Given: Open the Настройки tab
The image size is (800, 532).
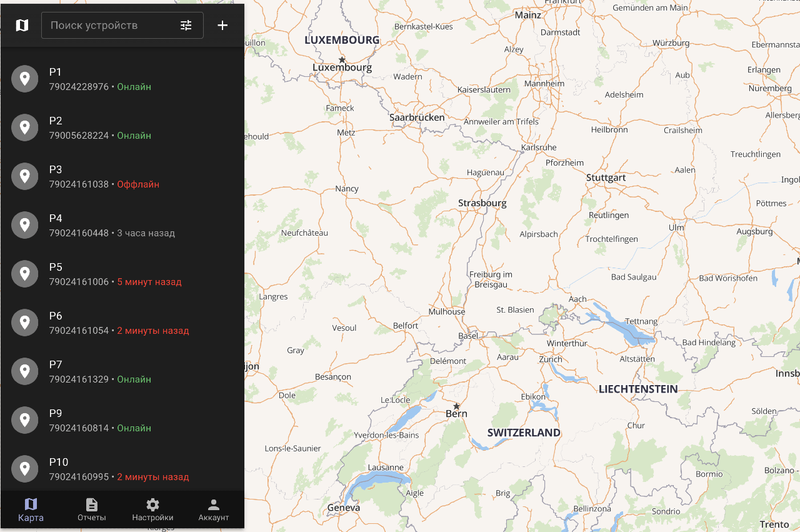Looking at the screenshot, I should click(152, 509).
